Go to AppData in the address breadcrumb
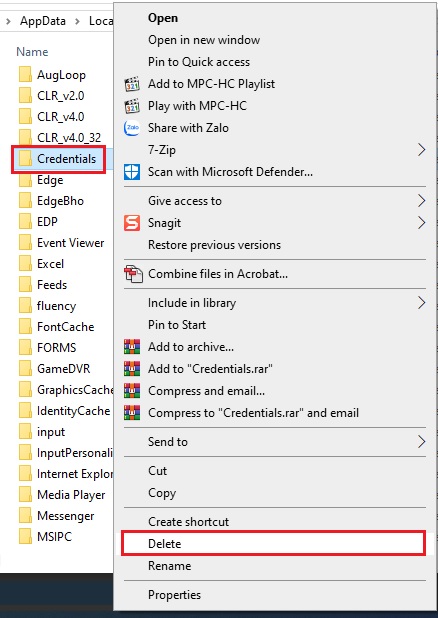438x618 pixels. pyautogui.click(x=43, y=20)
